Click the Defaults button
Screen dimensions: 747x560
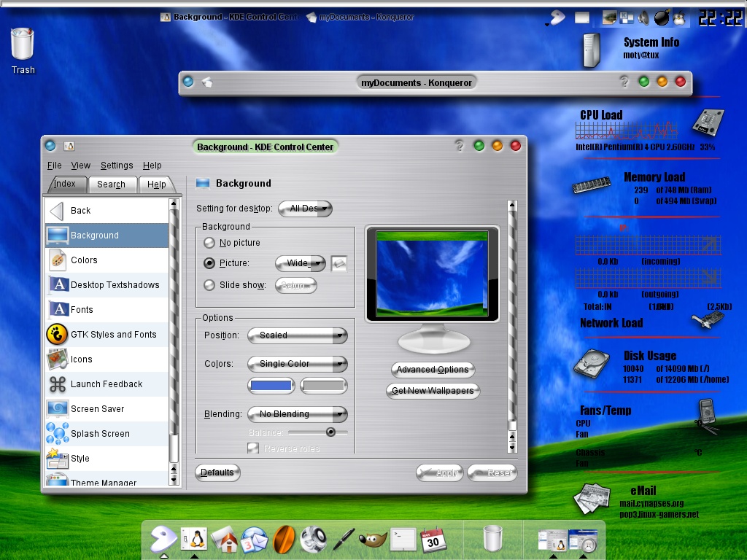tap(217, 472)
